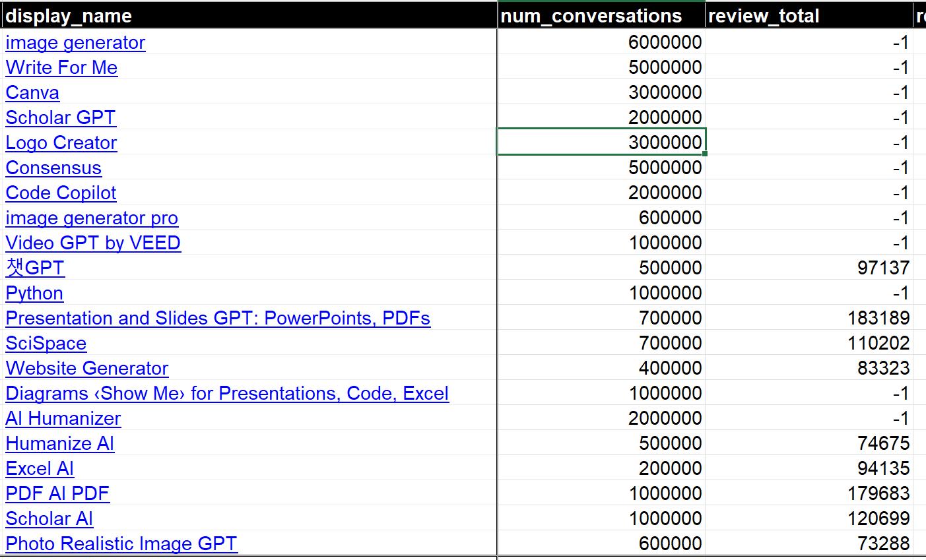Open the image generator link
Image resolution: width=926 pixels, height=560 pixels.
pos(75,43)
